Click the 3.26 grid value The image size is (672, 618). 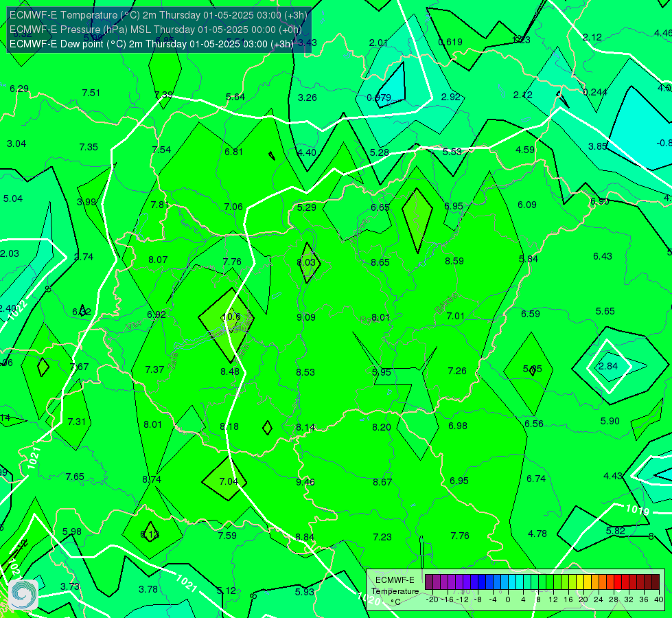308,98
